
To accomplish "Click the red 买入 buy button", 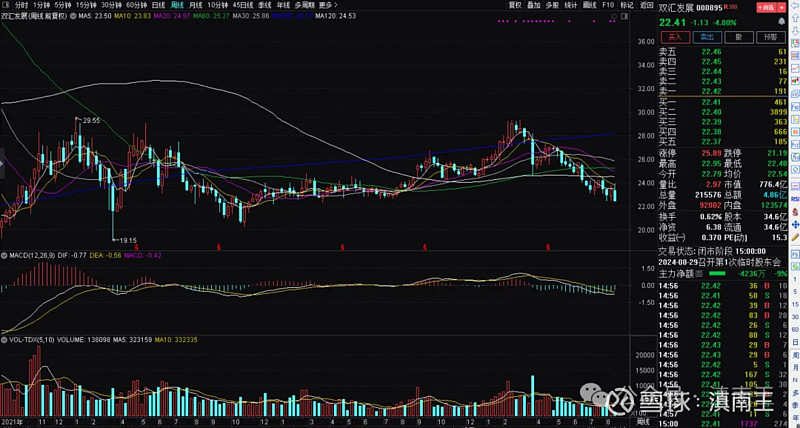I will pyautogui.click(x=675, y=37).
